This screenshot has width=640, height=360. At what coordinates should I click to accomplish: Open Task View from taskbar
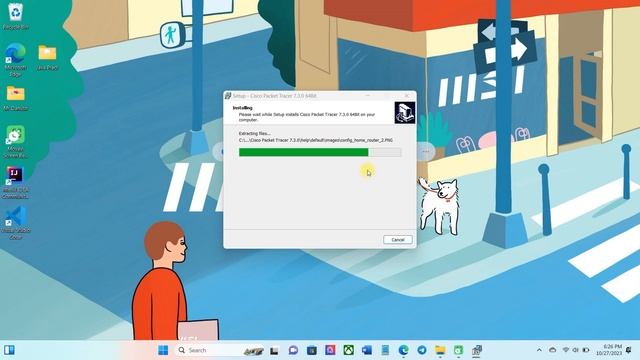click(x=274, y=350)
